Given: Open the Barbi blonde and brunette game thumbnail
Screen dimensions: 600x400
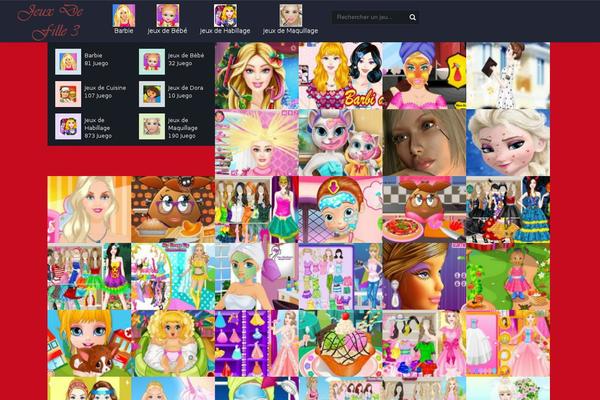Looking at the screenshot, I should [341, 76].
